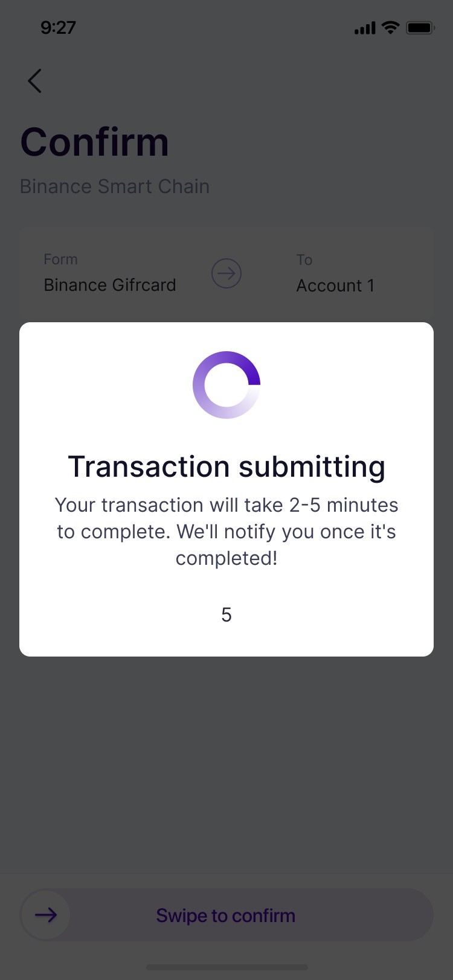Image resolution: width=453 pixels, height=980 pixels.
Task: Select the "Account 1" destination
Action: [335, 285]
